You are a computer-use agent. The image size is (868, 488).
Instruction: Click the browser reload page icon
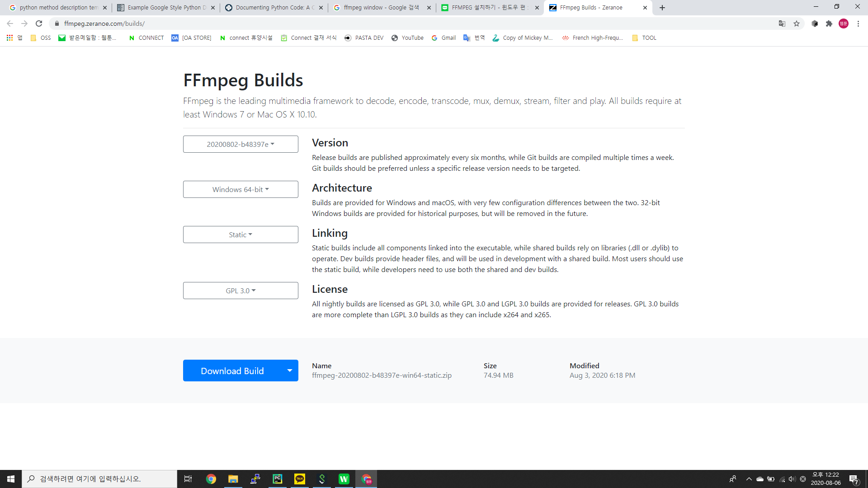39,23
